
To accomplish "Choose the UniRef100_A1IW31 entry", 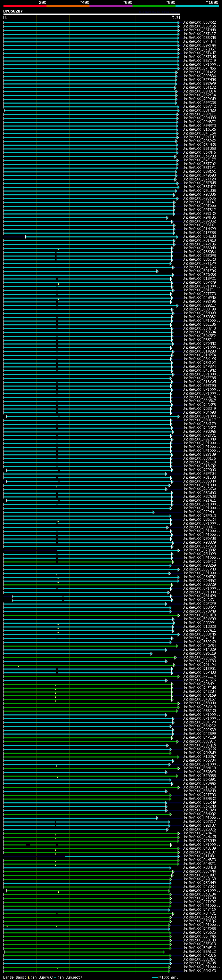I will [x=199, y=856].
